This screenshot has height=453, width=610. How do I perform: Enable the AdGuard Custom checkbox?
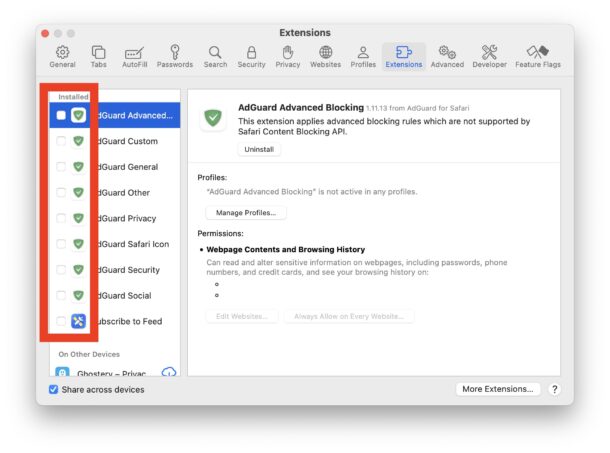(x=61, y=142)
